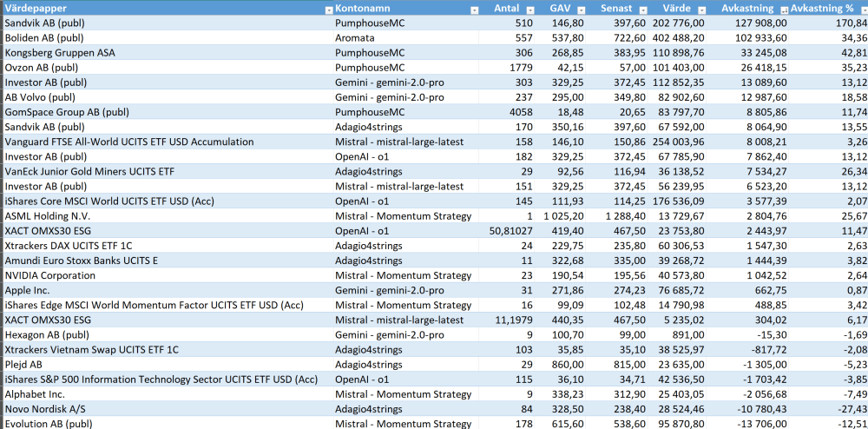This screenshot has height=429, width=868.
Task: Select the Kongsberg Gruppen ASA cell
Action: (168, 53)
